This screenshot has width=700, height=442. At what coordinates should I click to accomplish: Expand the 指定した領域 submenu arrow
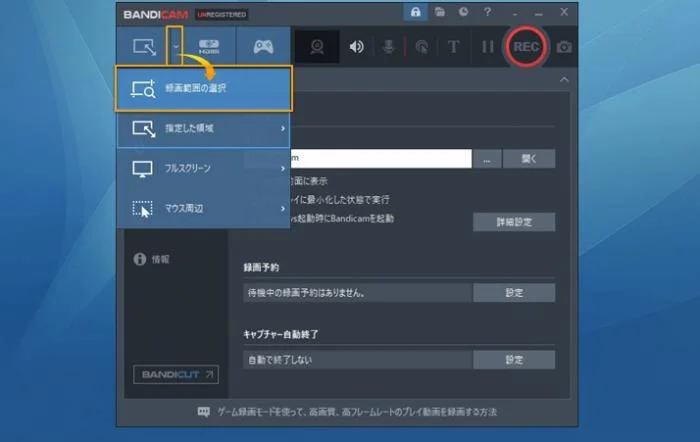tap(283, 129)
